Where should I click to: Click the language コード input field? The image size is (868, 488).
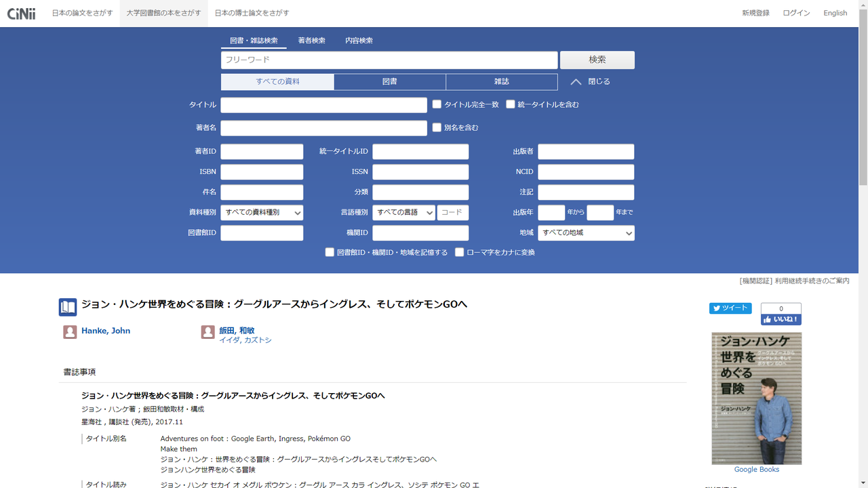(x=453, y=212)
